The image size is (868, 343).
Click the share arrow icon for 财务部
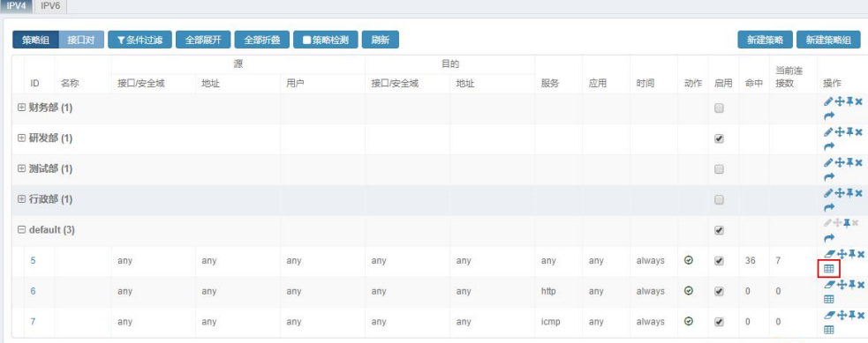pyautogui.click(x=829, y=116)
